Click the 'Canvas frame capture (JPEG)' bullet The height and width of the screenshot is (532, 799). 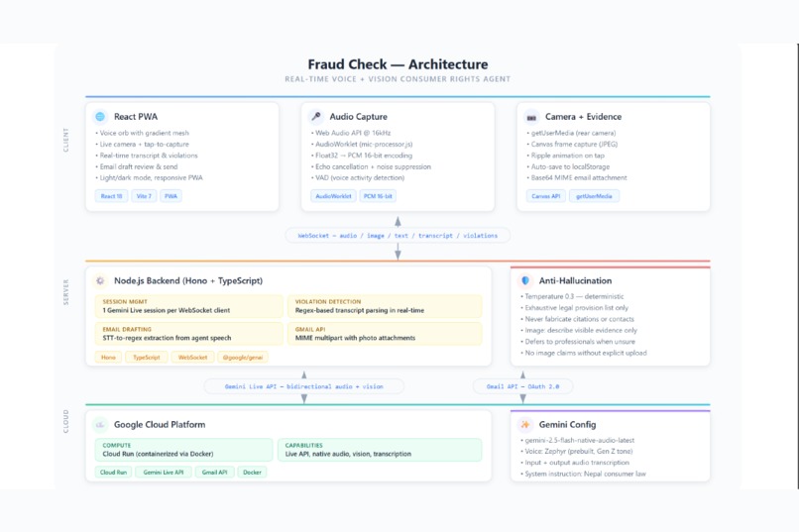(572, 144)
